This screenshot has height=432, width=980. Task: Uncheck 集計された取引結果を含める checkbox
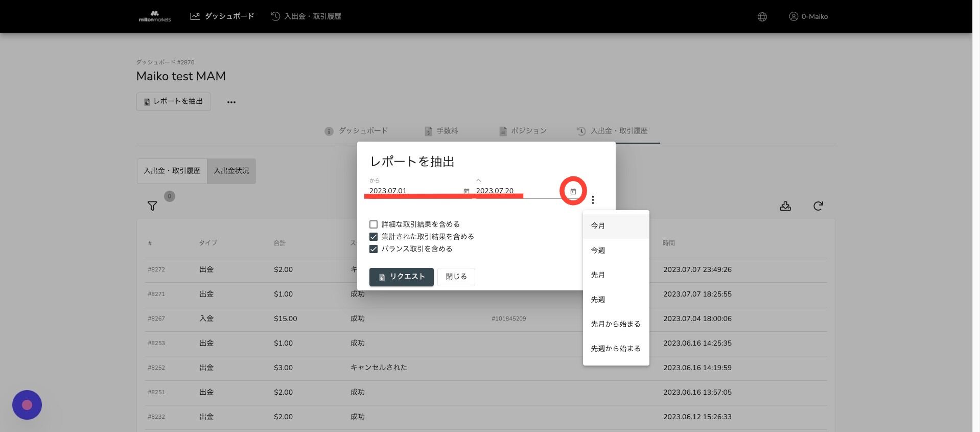tap(374, 237)
